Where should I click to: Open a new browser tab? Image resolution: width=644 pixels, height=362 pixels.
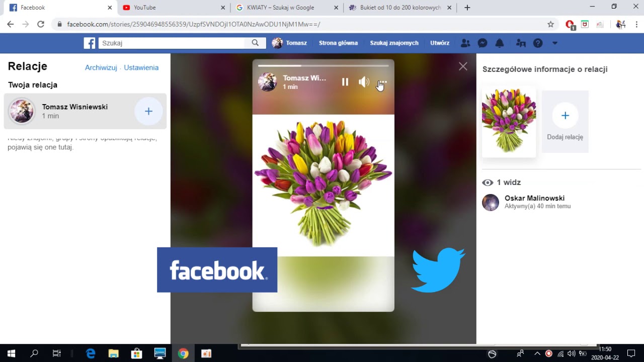tap(467, 8)
